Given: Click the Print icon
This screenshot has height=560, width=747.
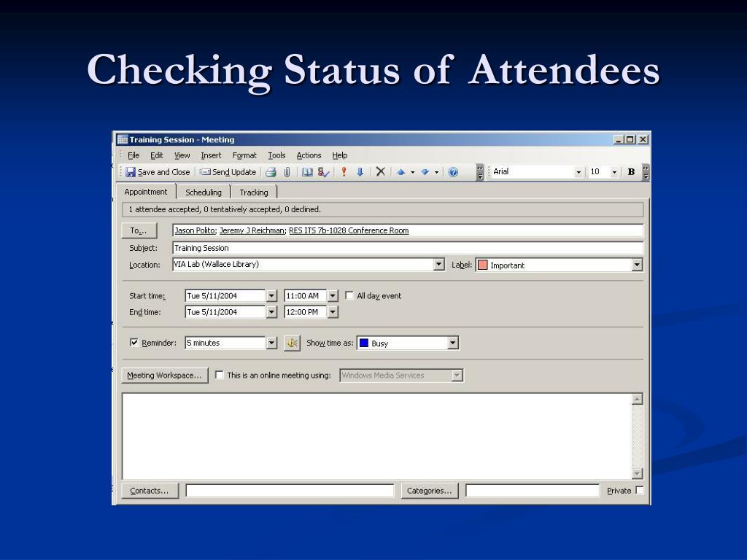Looking at the screenshot, I should click(x=271, y=172).
